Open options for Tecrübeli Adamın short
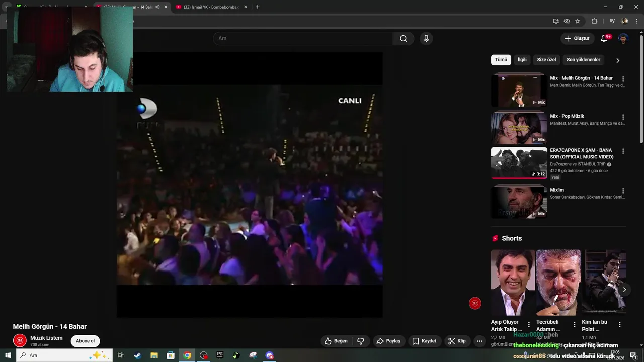This screenshot has height=362, width=644. pyautogui.click(x=575, y=324)
